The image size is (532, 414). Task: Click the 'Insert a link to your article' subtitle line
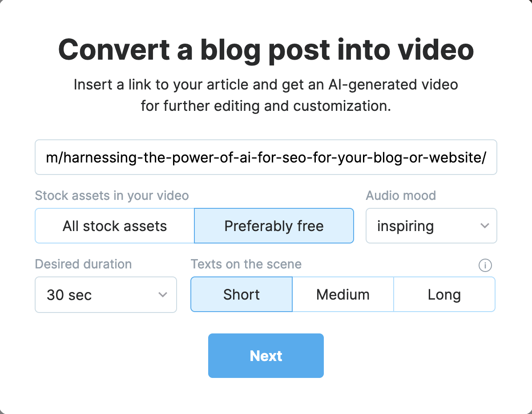[x=266, y=85]
